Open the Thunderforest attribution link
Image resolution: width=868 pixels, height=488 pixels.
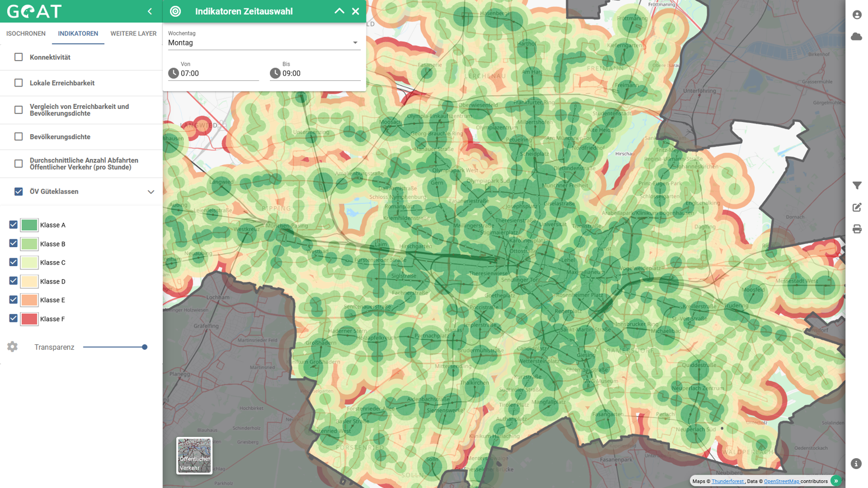[x=727, y=481]
